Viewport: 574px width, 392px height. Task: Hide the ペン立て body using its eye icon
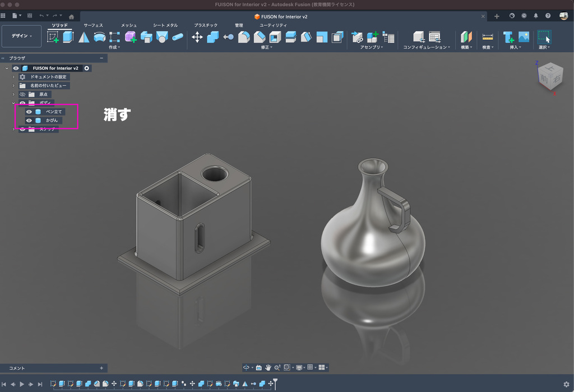[x=29, y=112]
